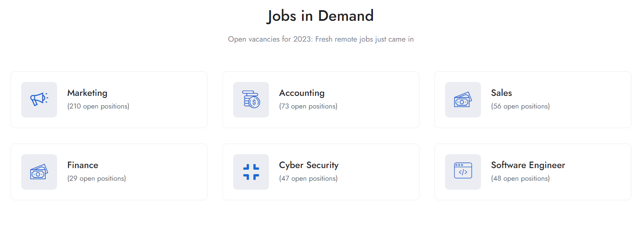Click the Accounting coins icon
Screen dimensions: 644x226
[251, 100]
